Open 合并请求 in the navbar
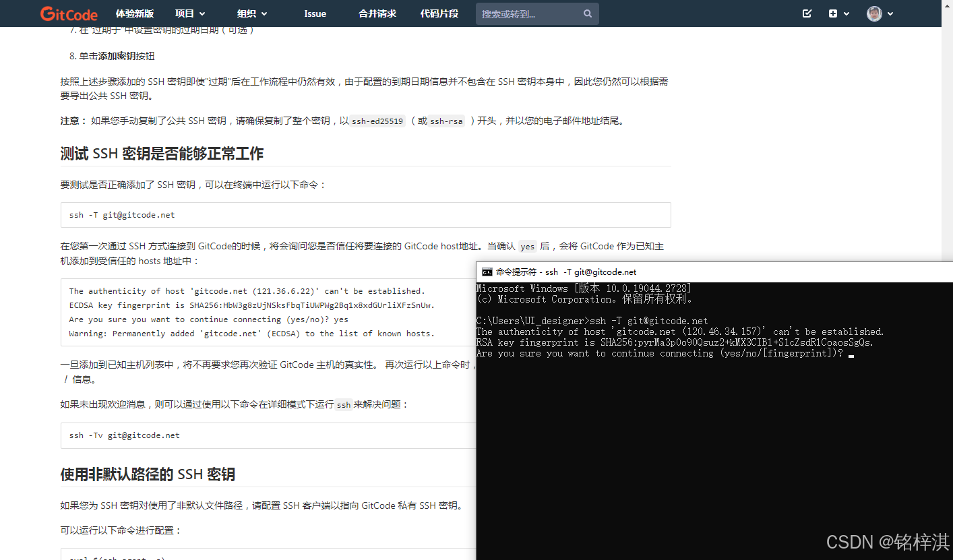953x560 pixels. point(377,13)
